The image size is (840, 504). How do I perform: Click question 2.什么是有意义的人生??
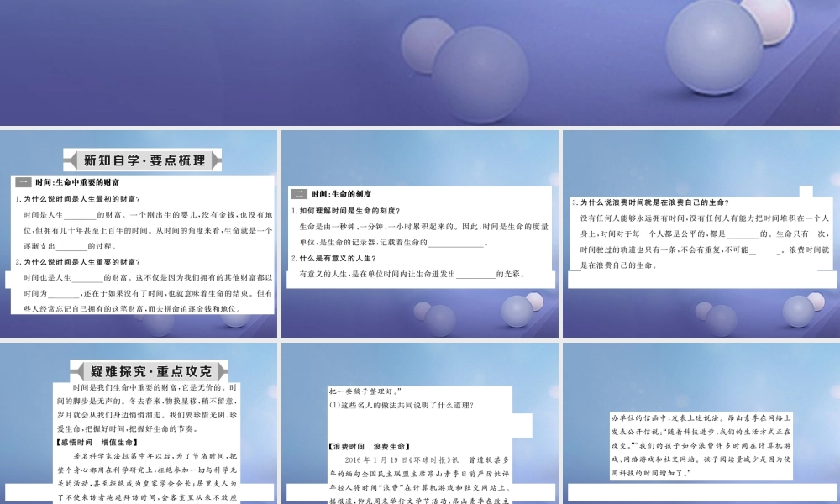coord(333,258)
